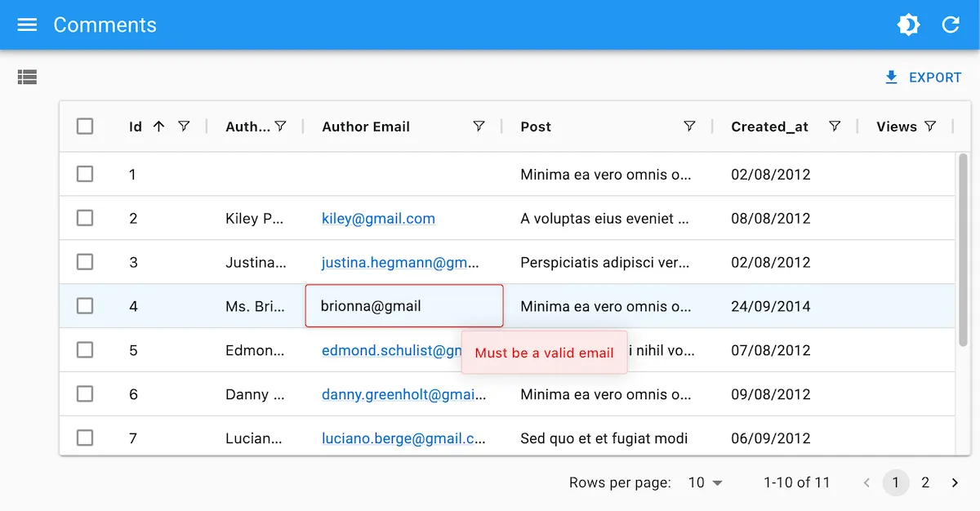The image size is (980, 511).
Task: Click the email input containing brionna@gmail
Action: tap(403, 306)
